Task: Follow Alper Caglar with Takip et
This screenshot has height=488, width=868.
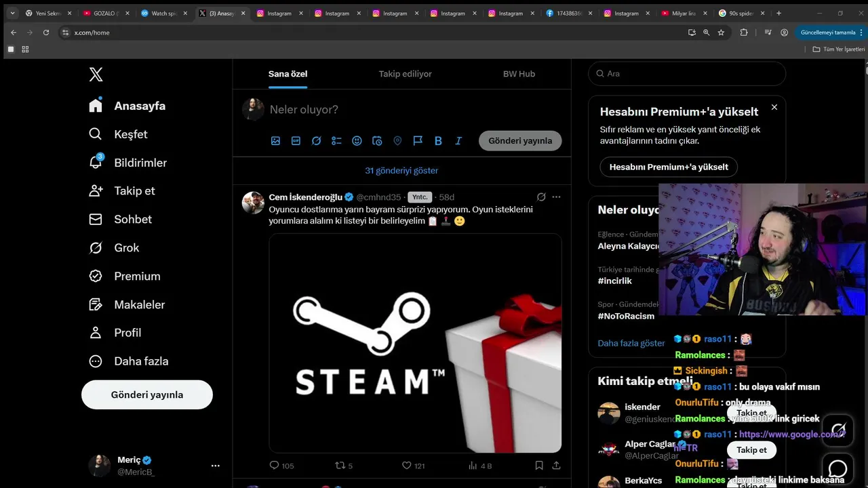Action: 751,450
